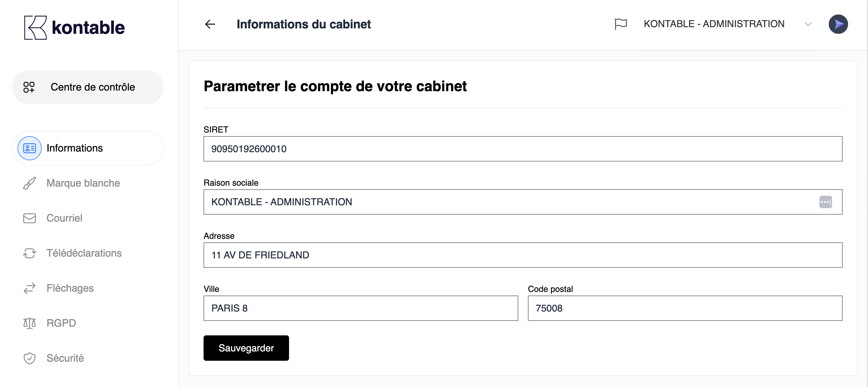Click the RGPD scales icon

click(29, 323)
